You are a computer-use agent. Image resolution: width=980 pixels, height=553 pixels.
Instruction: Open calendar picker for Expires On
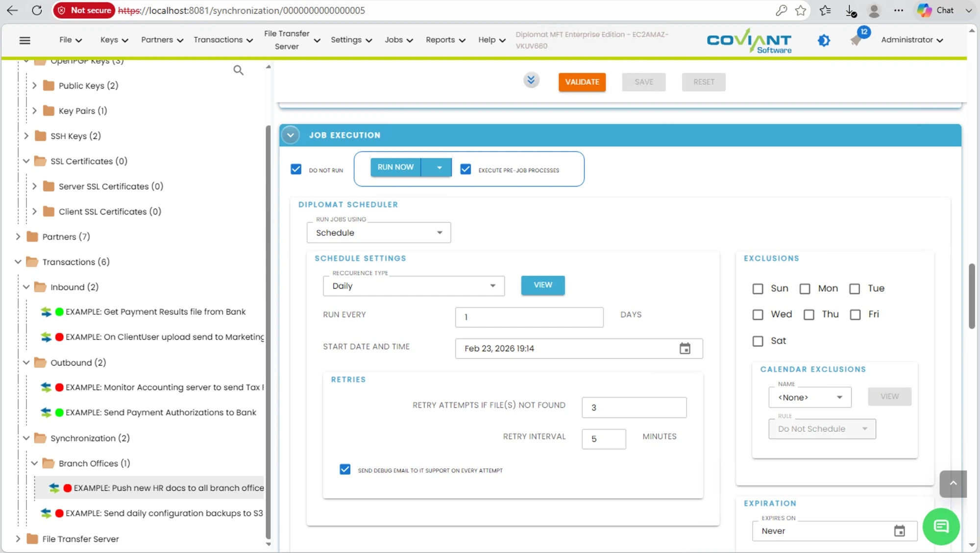point(899,531)
